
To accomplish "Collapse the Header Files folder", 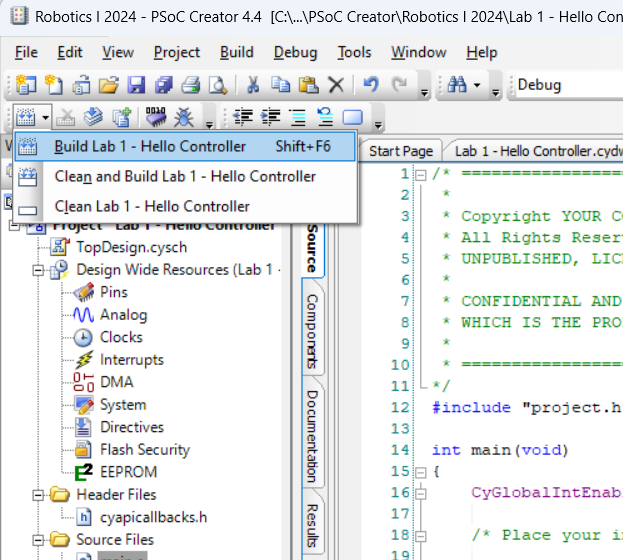I will [x=38, y=495].
